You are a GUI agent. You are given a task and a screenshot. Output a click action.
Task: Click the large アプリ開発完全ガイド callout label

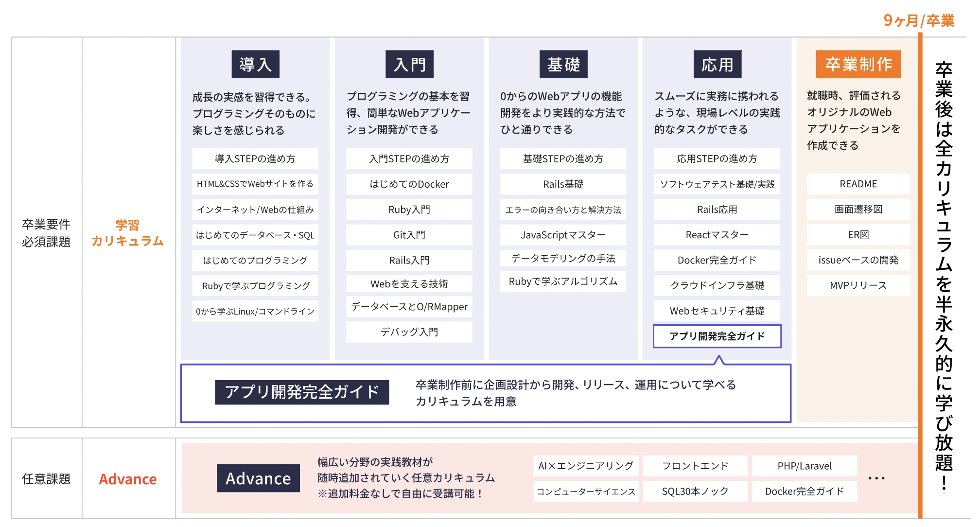[x=302, y=392]
